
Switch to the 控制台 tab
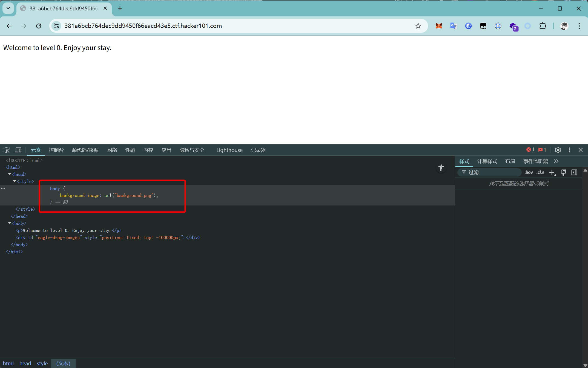[x=56, y=150]
